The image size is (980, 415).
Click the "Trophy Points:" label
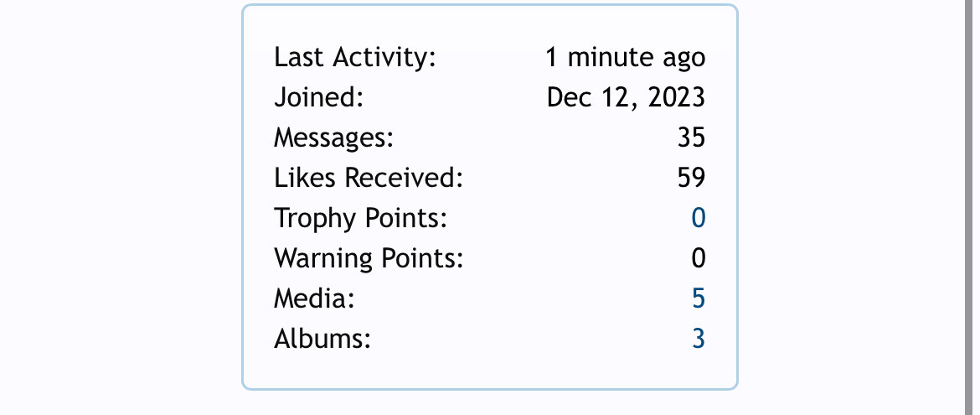tap(361, 219)
